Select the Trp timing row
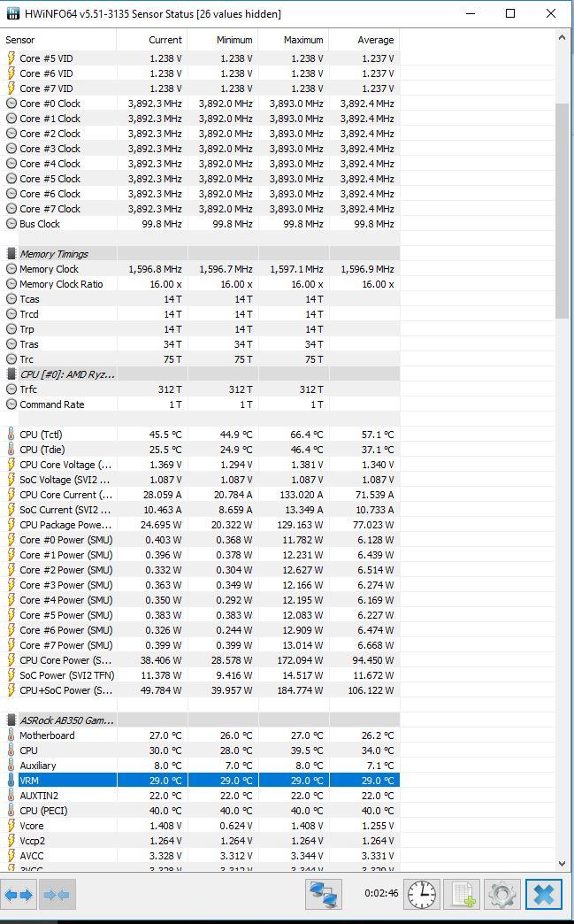Screen dimensions: 574x924 [x=200, y=329]
